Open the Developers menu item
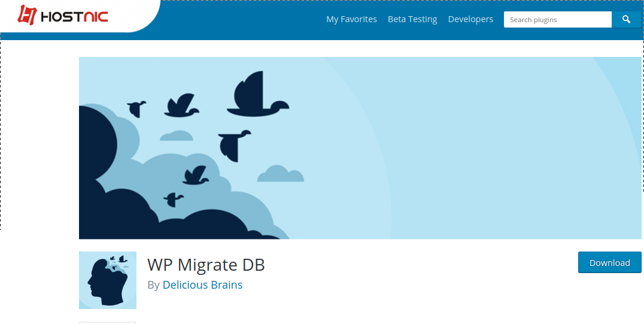The image size is (644, 324). (x=470, y=19)
